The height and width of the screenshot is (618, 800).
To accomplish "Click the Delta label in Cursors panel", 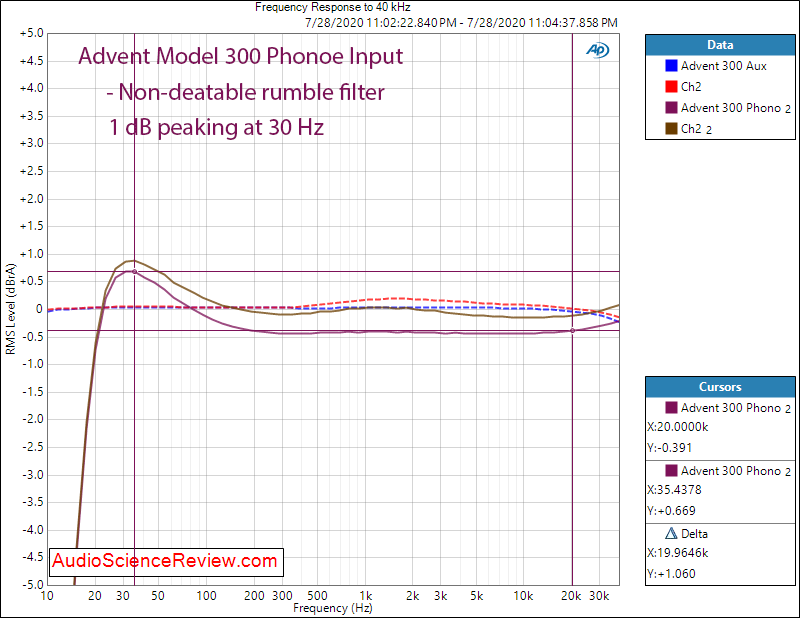I will pyautogui.click(x=694, y=534).
